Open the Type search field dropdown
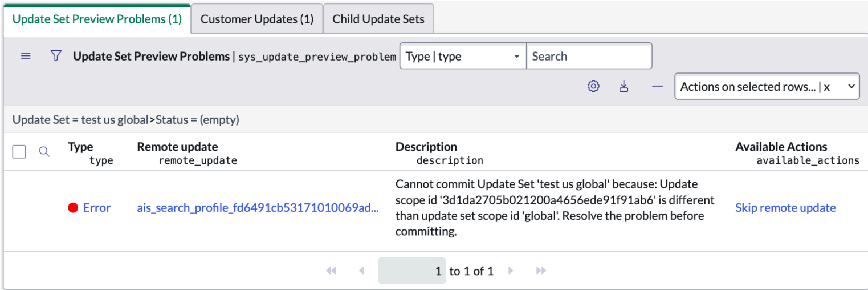This screenshot has width=868, height=290. [x=463, y=57]
